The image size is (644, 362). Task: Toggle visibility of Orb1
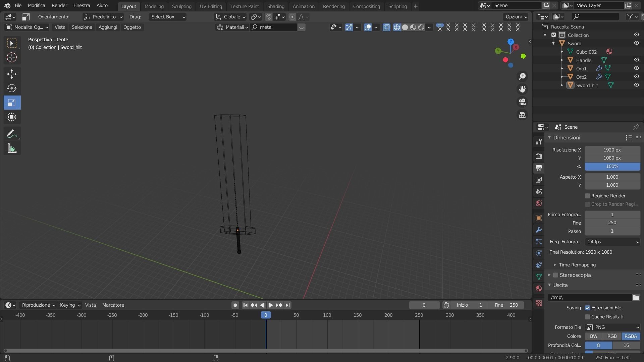point(636,68)
